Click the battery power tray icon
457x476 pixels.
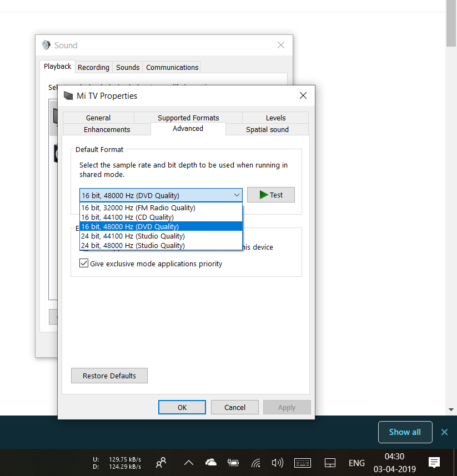(233, 463)
